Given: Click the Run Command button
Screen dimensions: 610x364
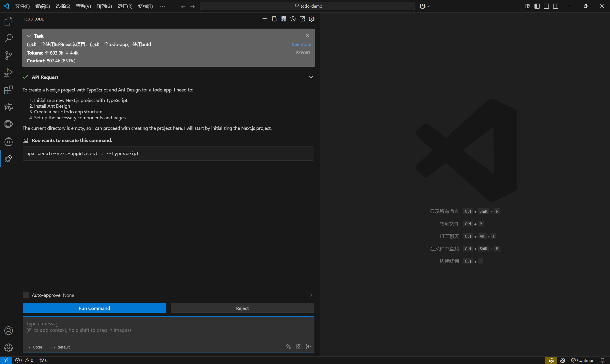Looking at the screenshot, I should pos(94,308).
